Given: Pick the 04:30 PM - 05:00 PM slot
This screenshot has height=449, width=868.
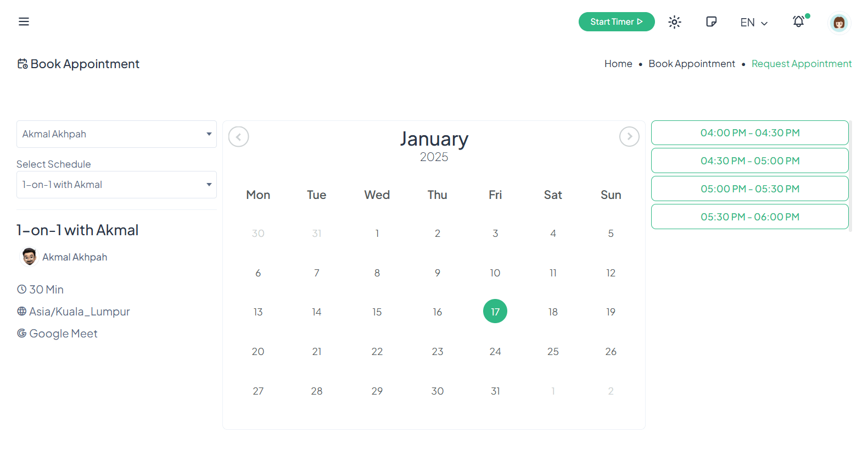Looking at the screenshot, I should click(x=749, y=161).
